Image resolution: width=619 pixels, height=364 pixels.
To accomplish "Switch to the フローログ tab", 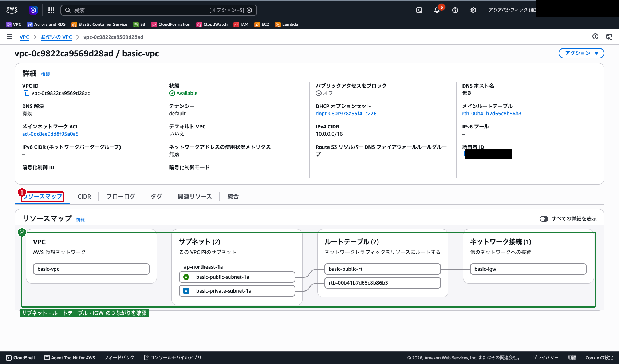I will 121,197.
